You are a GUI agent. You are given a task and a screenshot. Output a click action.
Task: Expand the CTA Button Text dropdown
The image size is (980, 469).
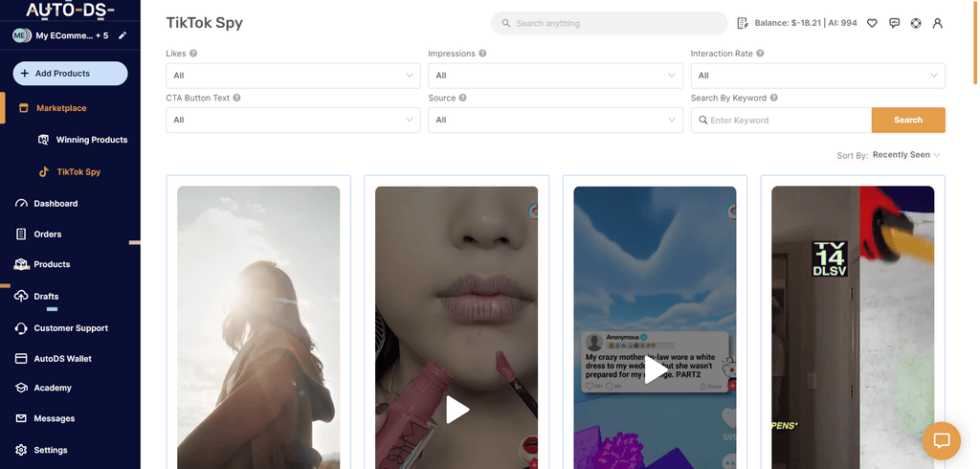292,120
